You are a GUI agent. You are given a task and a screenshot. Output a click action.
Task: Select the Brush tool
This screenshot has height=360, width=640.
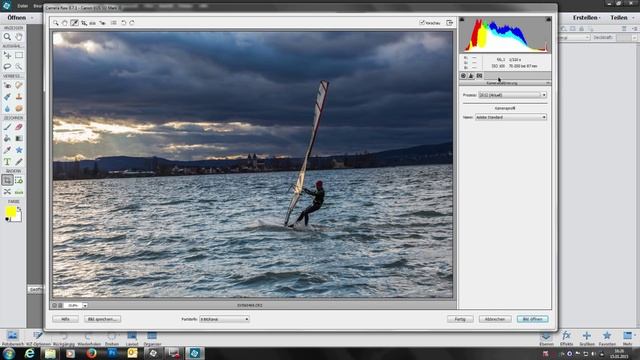[7, 127]
